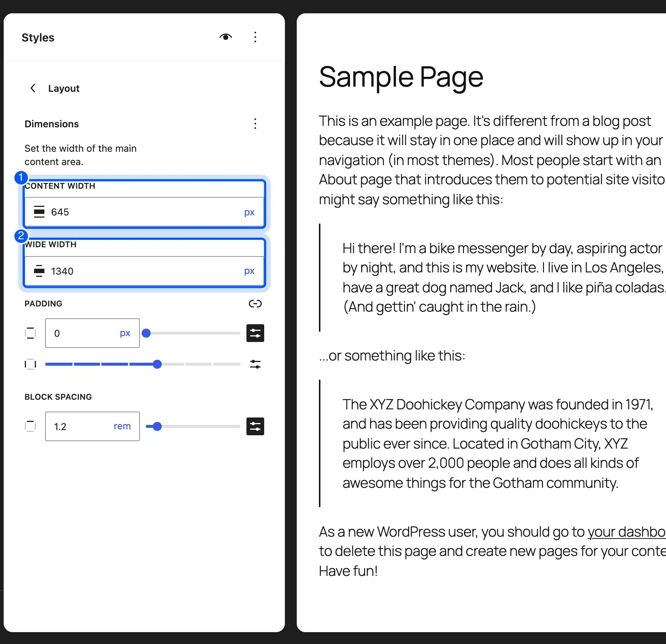Screen dimensions: 666x644
Task: Change the Wide Width px unit
Action: (x=249, y=271)
